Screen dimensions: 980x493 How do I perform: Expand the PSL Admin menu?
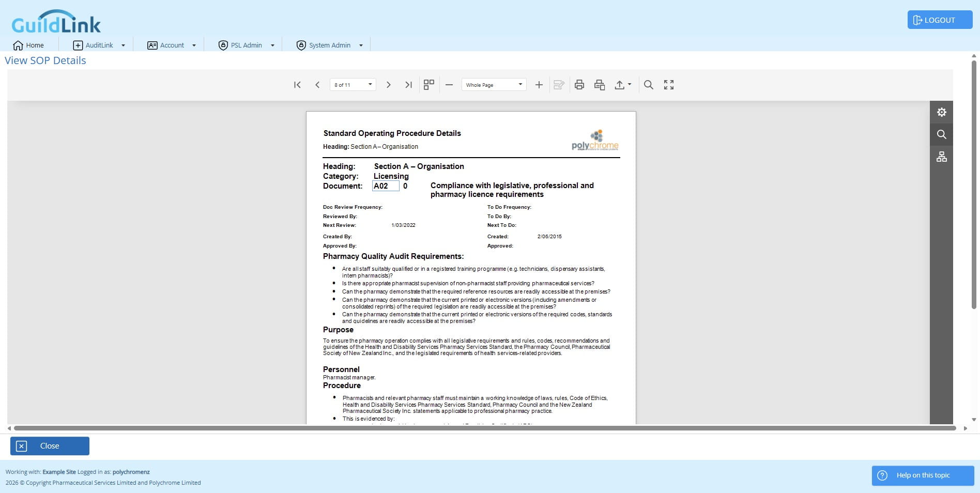pos(247,45)
